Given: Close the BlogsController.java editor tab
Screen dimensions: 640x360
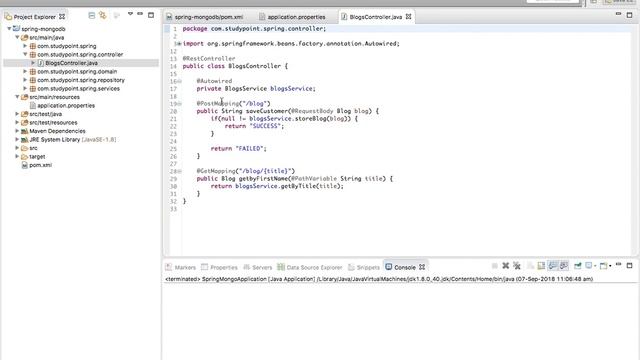Looking at the screenshot, I should pyautogui.click(x=409, y=17).
